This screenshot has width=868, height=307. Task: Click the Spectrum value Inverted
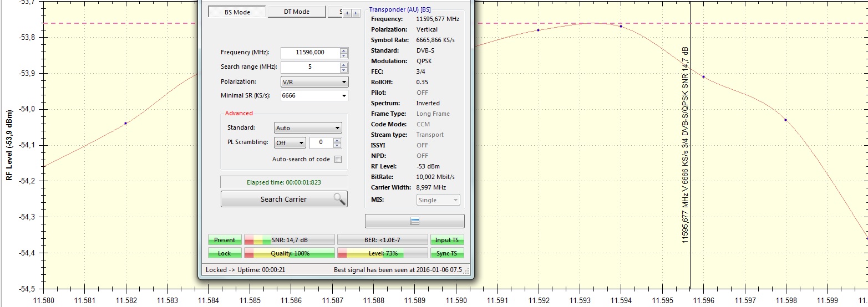[428, 103]
